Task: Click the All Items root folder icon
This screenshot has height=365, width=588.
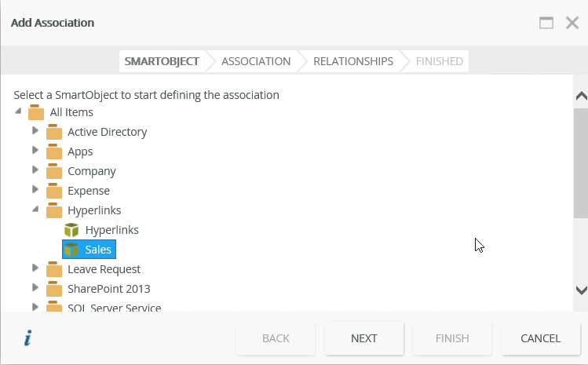Action: (x=36, y=112)
